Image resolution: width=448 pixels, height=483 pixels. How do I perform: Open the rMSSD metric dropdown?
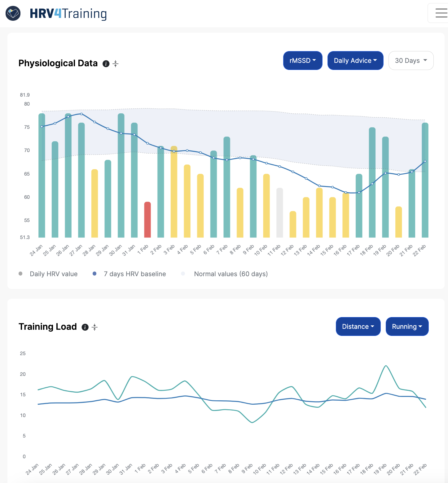(302, 60)
